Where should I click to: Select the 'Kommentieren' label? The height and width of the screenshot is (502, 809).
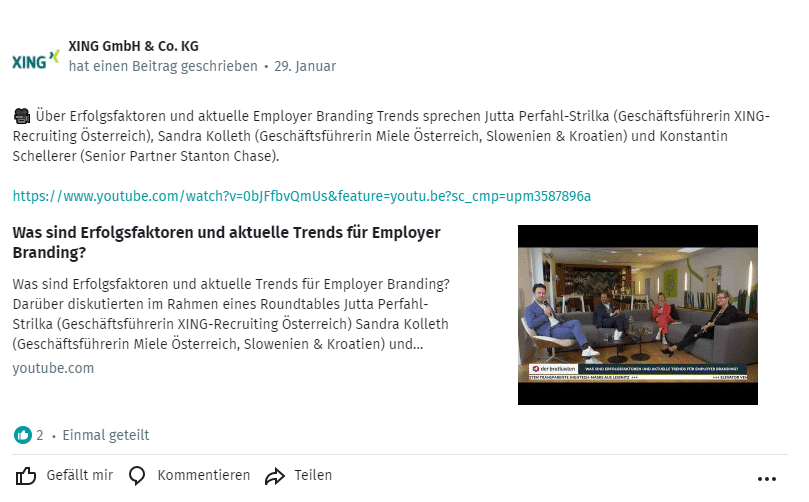click(x=204, y=475)
